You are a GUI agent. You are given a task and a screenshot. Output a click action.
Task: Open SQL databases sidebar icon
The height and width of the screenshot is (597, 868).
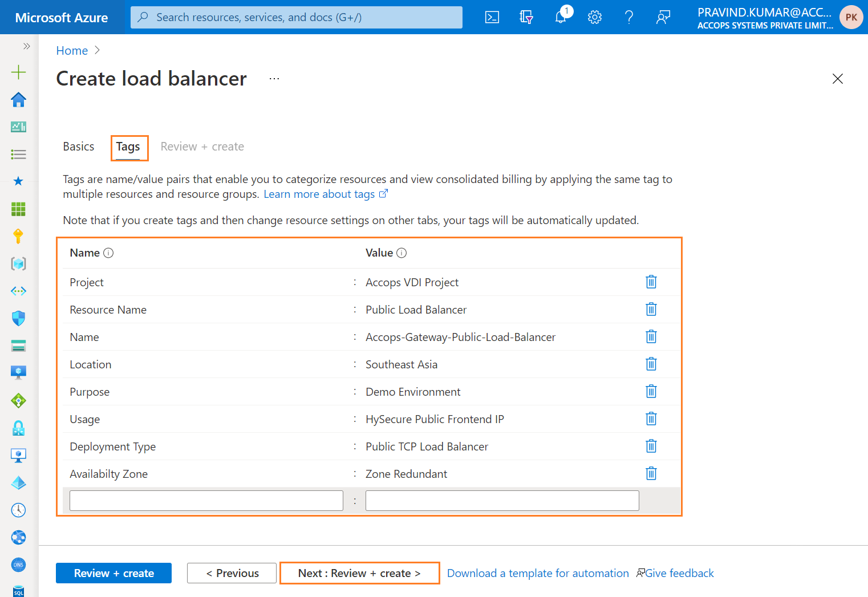coord(19,591)
